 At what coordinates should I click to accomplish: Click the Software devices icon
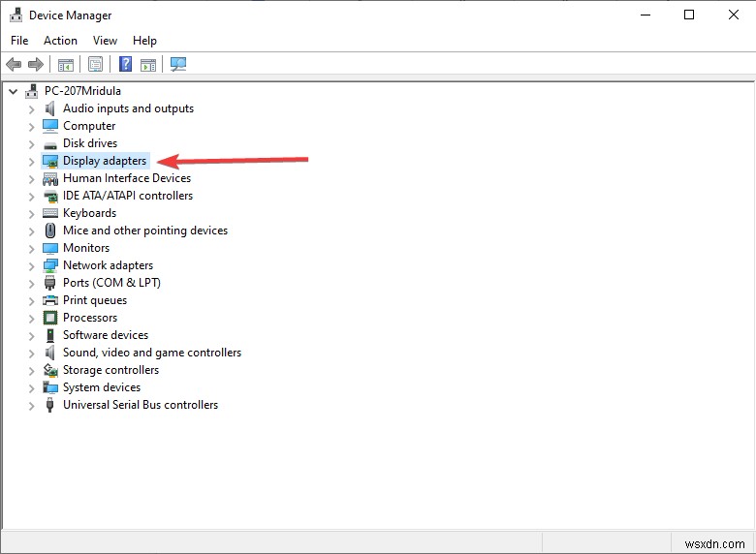pos(50,335)
